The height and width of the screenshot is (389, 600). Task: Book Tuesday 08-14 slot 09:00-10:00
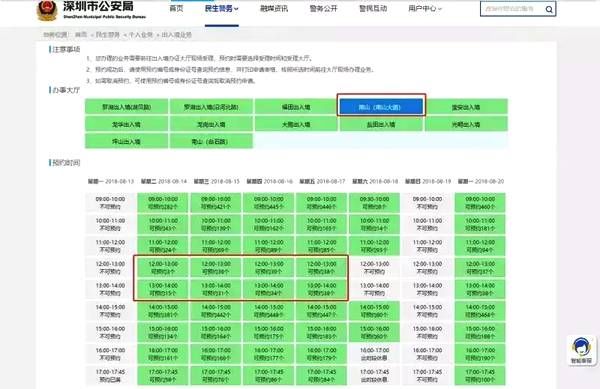tap(163, 203)
